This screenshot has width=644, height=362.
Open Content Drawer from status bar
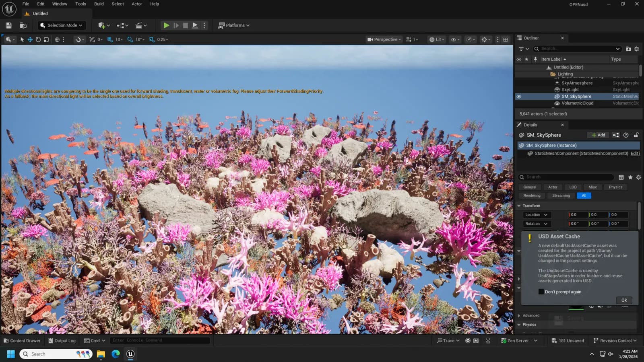point(22,341)
